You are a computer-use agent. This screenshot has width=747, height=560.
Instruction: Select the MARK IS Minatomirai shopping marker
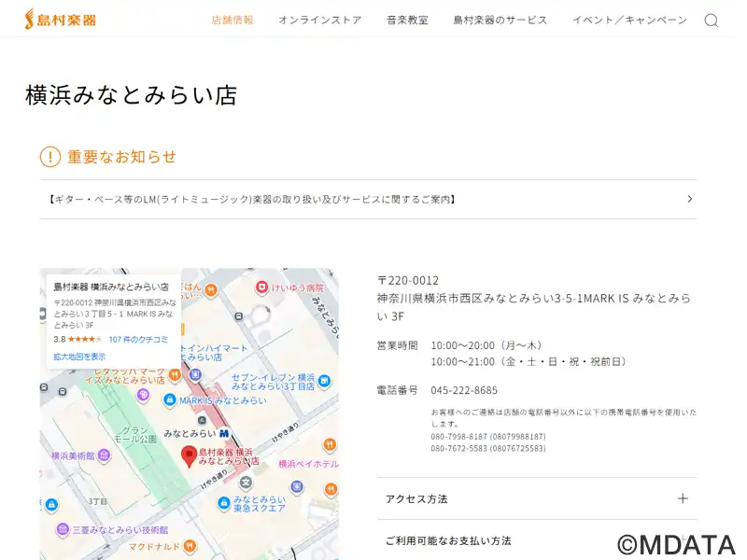click(170, 399)
